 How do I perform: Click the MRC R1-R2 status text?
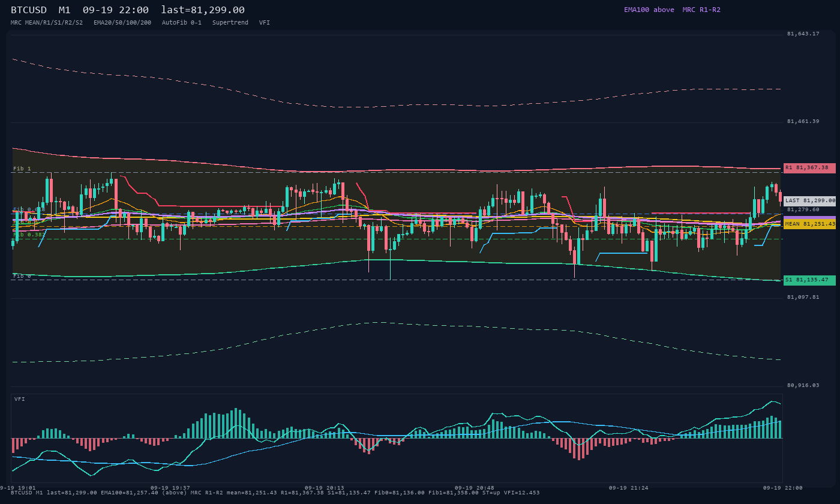(x=701, y=10)
